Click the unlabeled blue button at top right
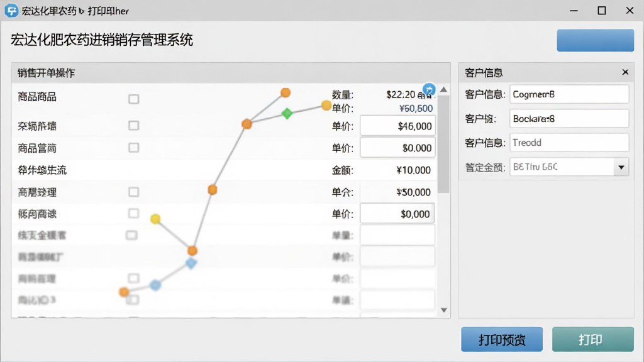644x362 pixels. click(x=595, y=40)
